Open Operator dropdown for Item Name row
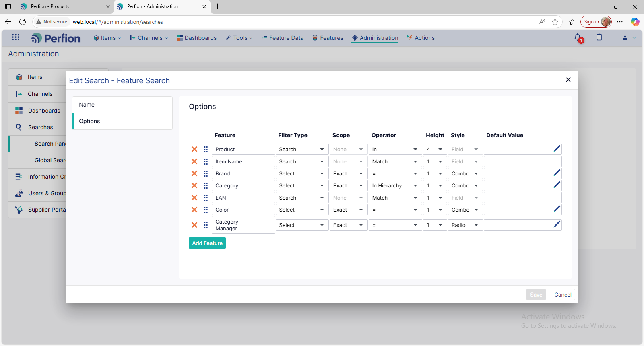Viewport: 644px width, 346px height. [395, 161]
